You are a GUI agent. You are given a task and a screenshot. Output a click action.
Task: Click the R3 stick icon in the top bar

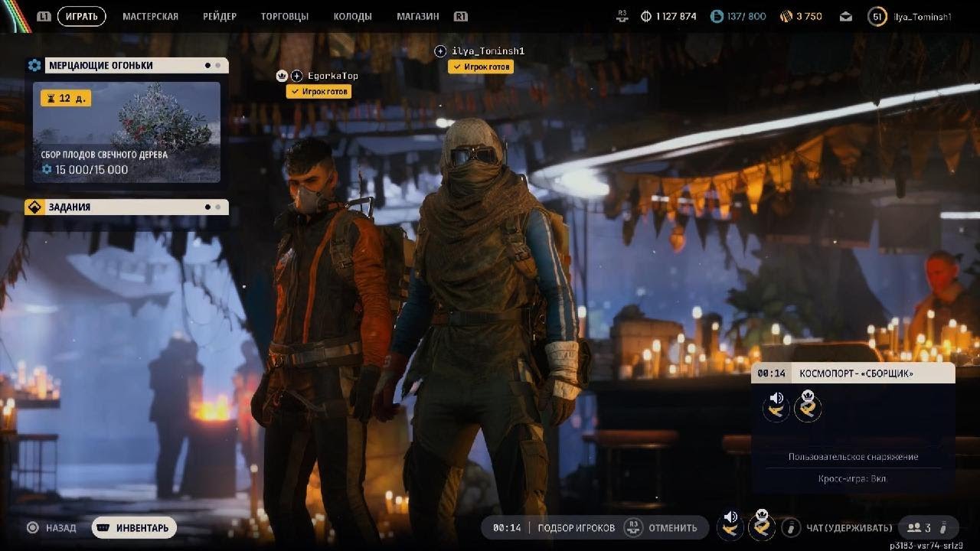[622, 16]
